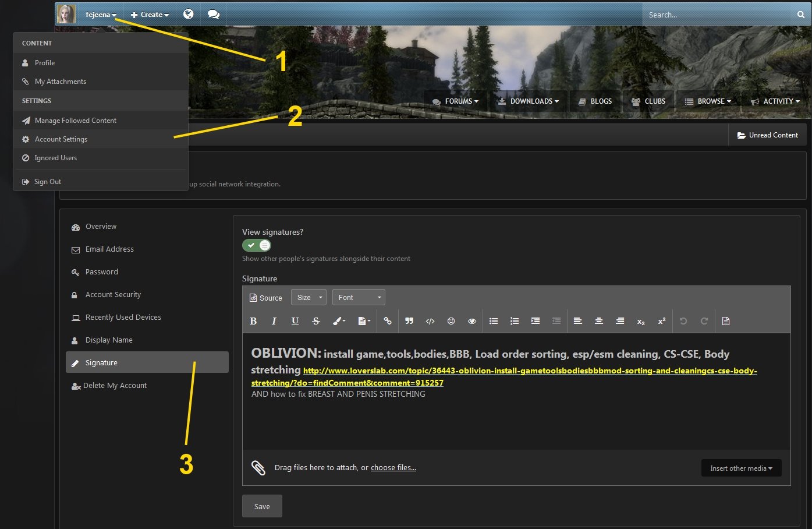Undo the last editor change
The image size is (812, 529).
[683, 321]
